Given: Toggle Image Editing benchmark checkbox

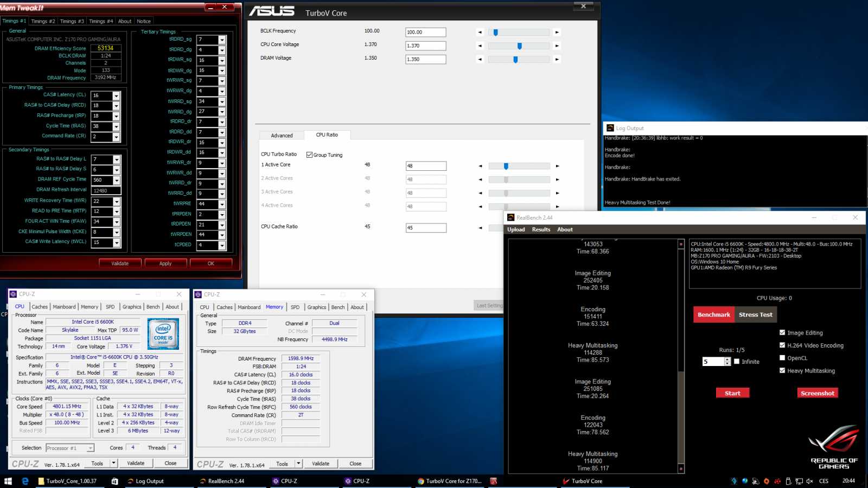Looking at the screenshot, I should [782, 333].
